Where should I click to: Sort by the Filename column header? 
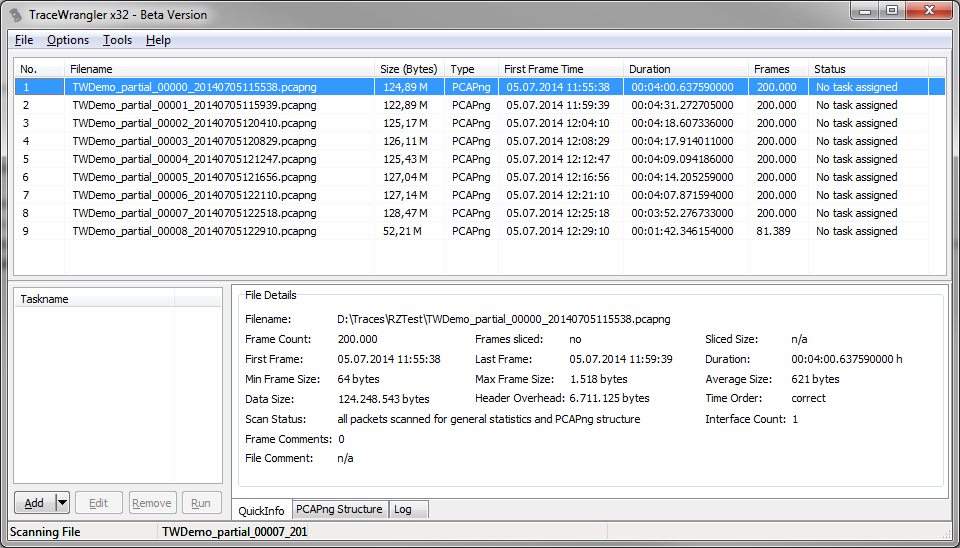219,69
